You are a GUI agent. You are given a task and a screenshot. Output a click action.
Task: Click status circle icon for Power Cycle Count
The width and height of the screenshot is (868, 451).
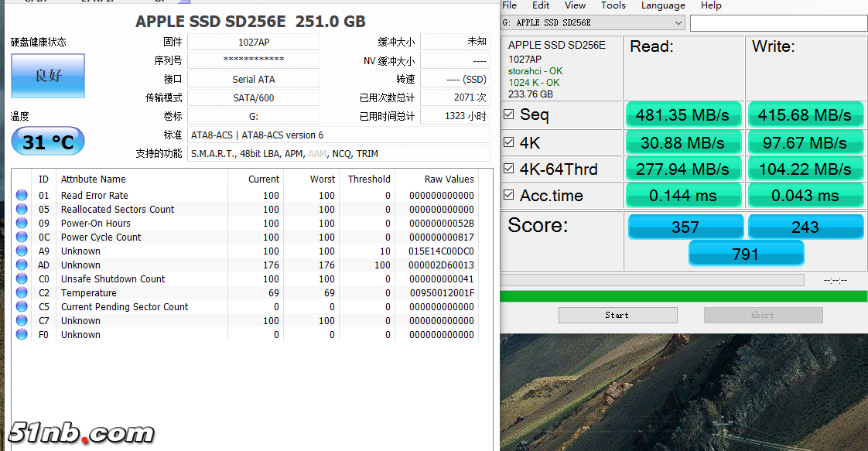pos(22,236)
